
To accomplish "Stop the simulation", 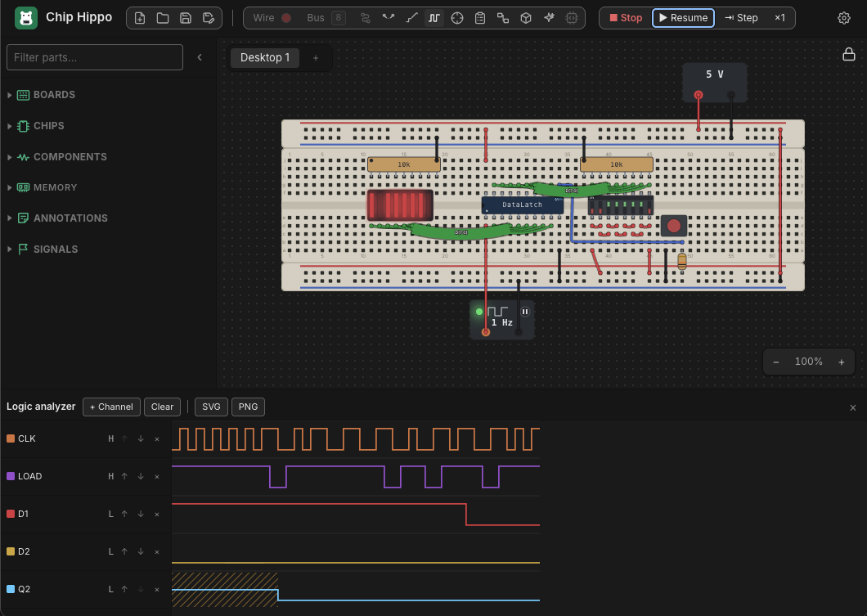I will 626,18.
